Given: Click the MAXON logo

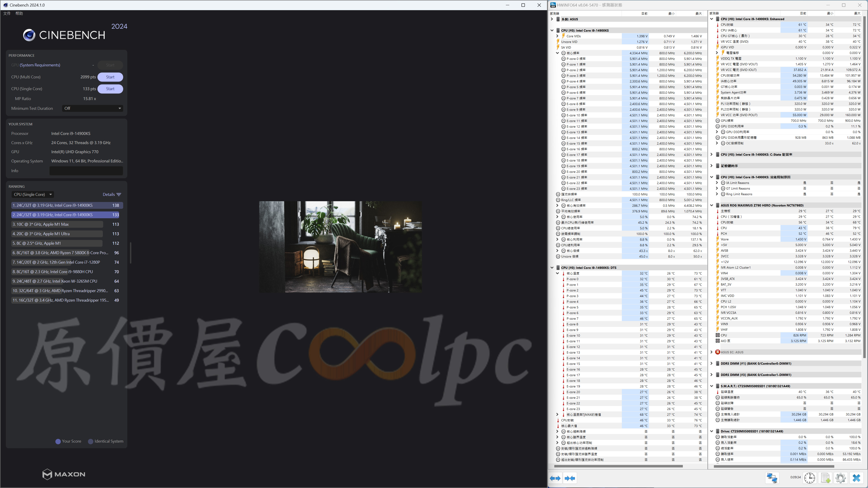Looking at the screenshot, I should 64,474.
